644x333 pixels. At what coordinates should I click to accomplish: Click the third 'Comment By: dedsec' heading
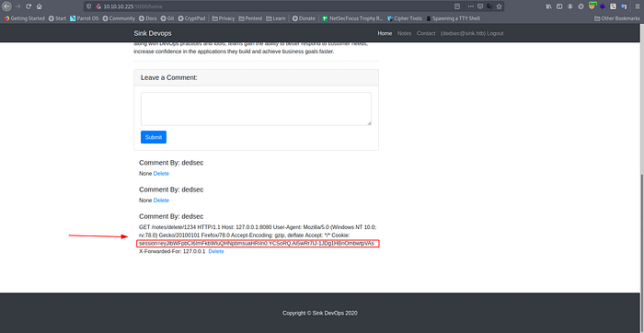pos(171,216)
